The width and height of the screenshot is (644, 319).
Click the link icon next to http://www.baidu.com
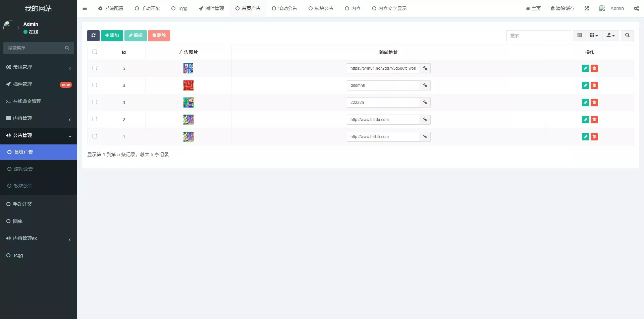pos(425,119)
